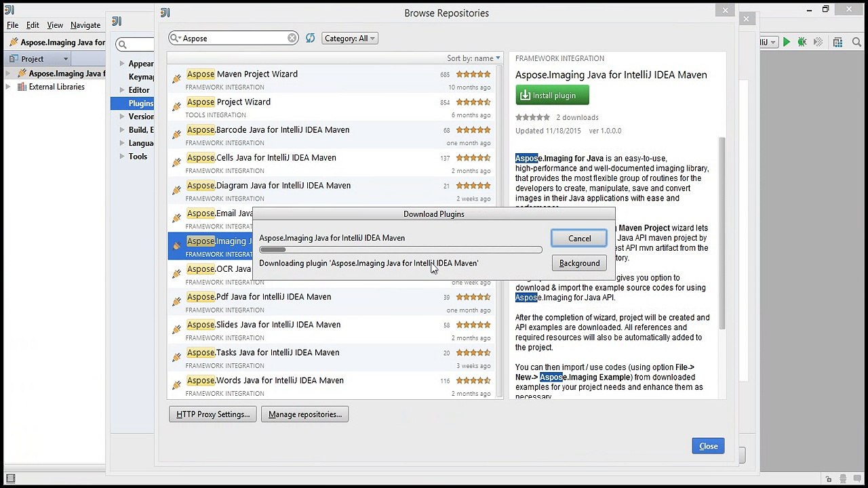
Task: Click plugin icon beside Aspose.Tasks
Action: (176, 357)
